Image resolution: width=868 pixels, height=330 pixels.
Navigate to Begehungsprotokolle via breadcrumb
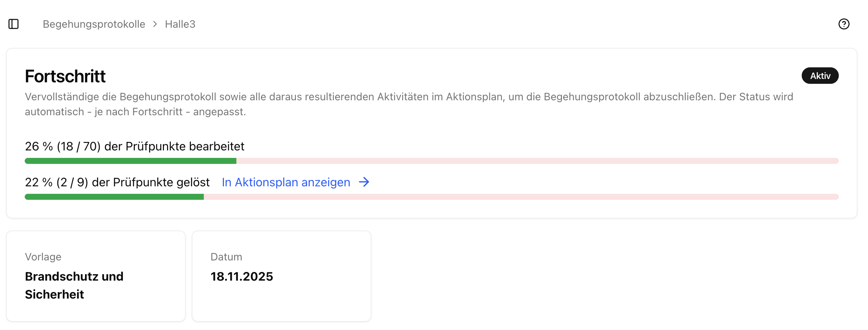click(x=94, y=24)
